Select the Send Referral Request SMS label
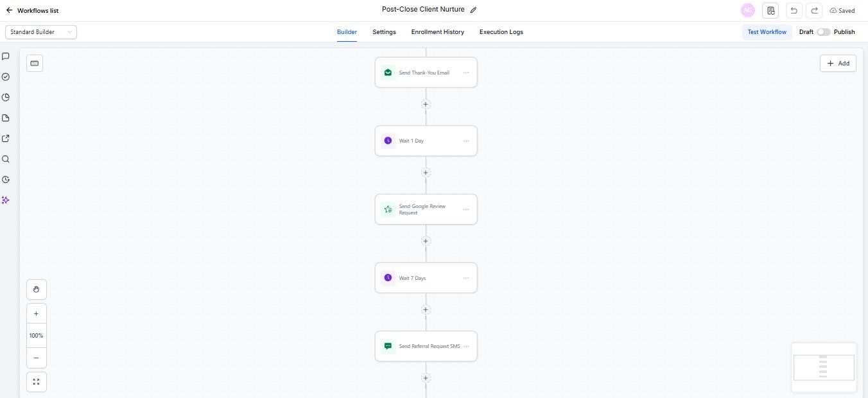Image resolution: width=868 pixels, height=398 pixels. click(430, 346)
